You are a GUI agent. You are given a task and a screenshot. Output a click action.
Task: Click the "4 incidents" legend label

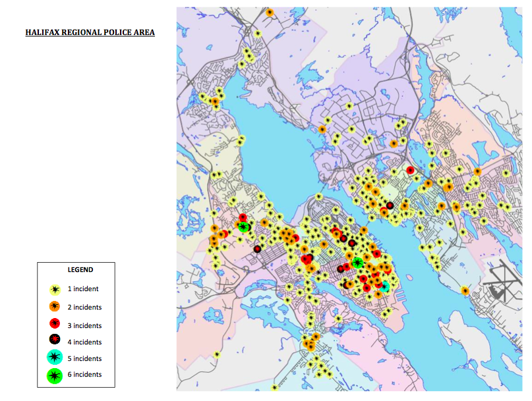(x=84, y=342)
